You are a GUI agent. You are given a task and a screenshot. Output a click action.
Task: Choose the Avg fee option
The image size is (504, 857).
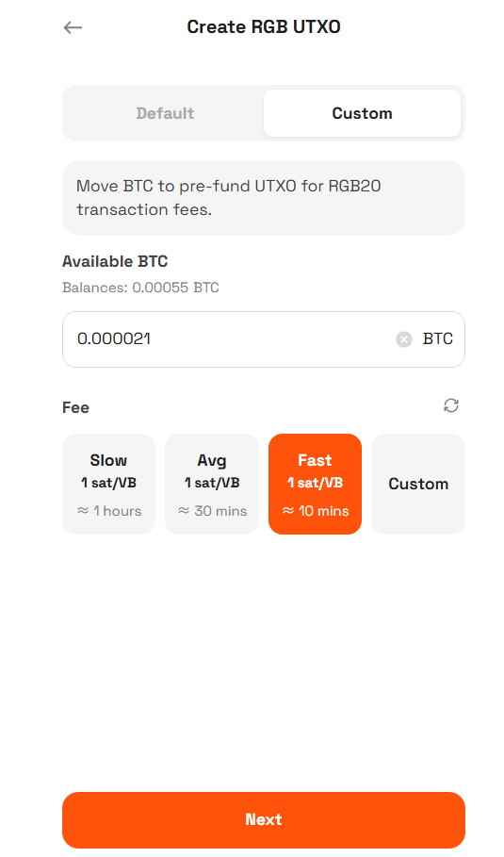(x=212, y=484)
